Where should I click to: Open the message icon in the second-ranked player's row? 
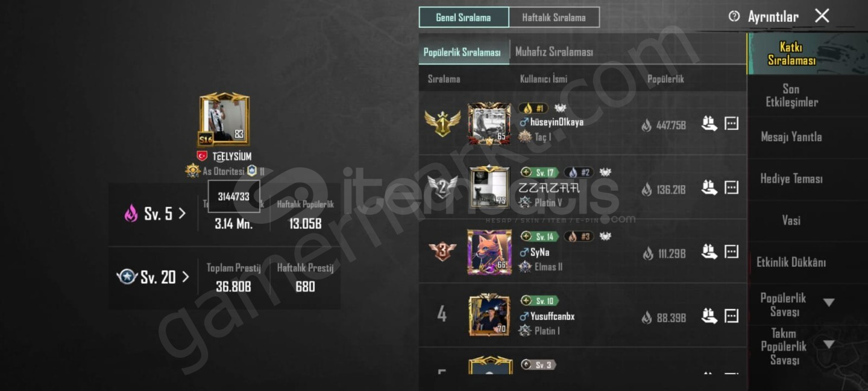pos(731,188)
